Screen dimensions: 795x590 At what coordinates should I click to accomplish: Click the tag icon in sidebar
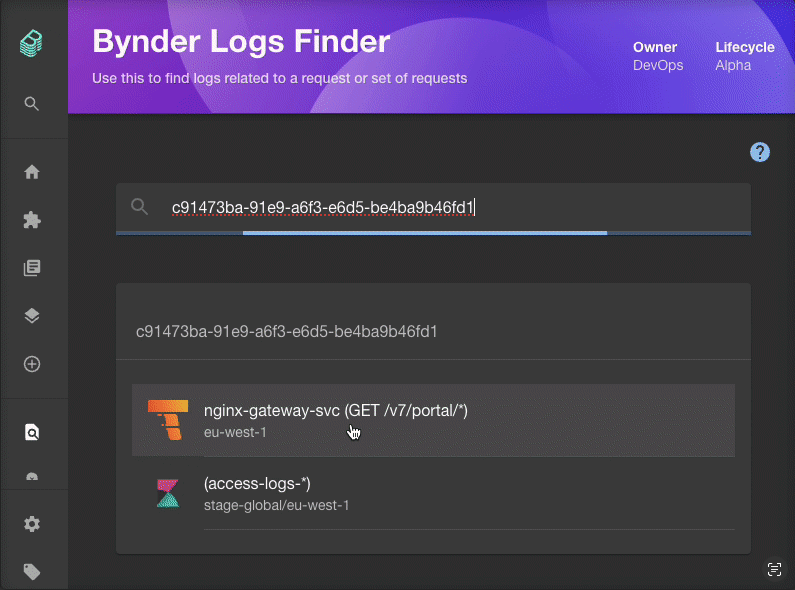[x=32, y=572]
